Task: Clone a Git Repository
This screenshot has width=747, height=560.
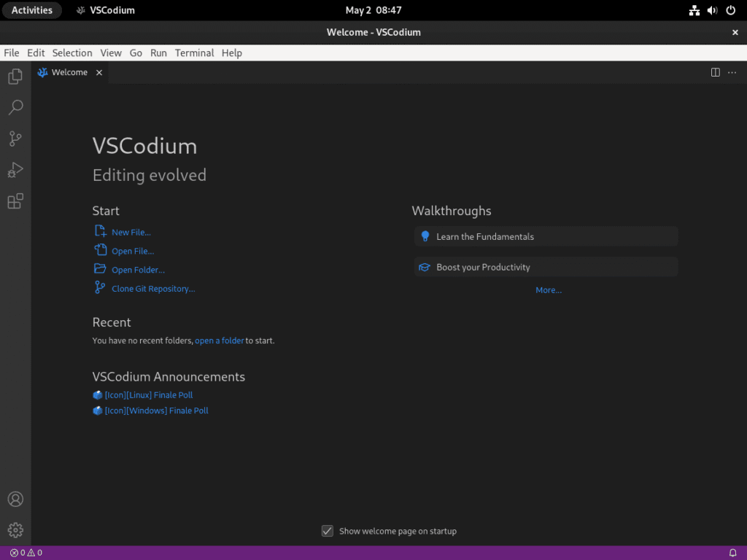Action: point(153,288)
